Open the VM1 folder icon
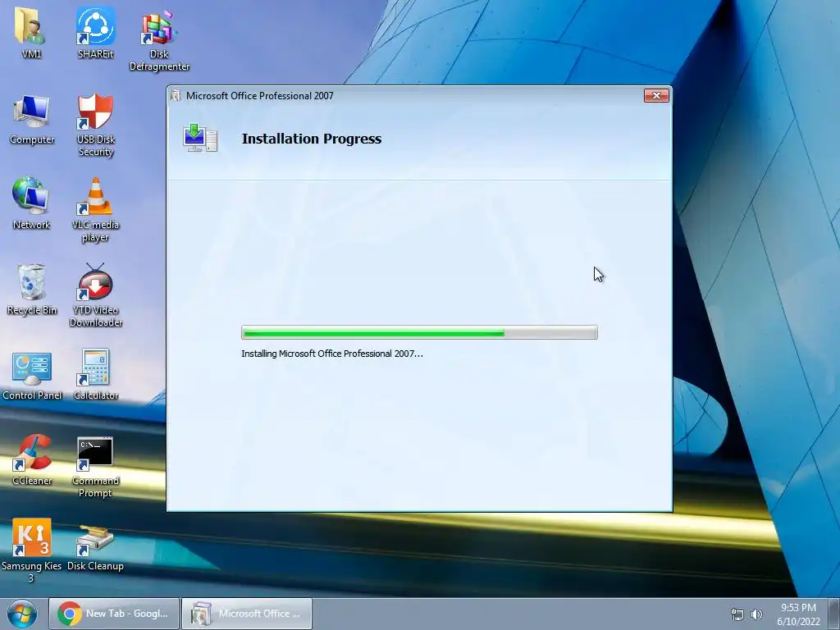Viewport: 840px width, 630px height. [x=31, y=33]
